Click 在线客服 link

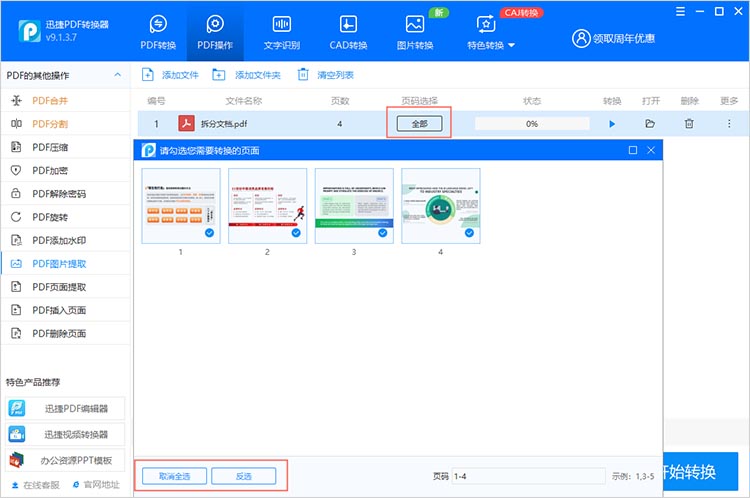tap(36, 485)
